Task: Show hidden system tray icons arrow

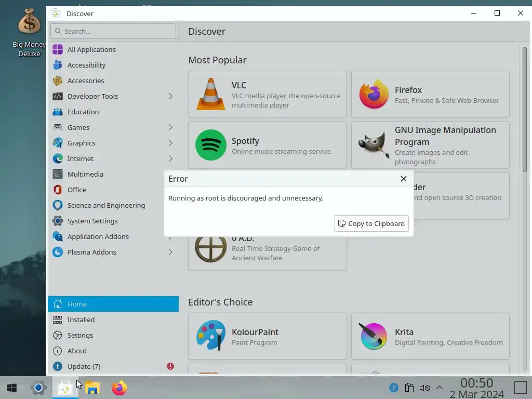Action: click(440, 388)
